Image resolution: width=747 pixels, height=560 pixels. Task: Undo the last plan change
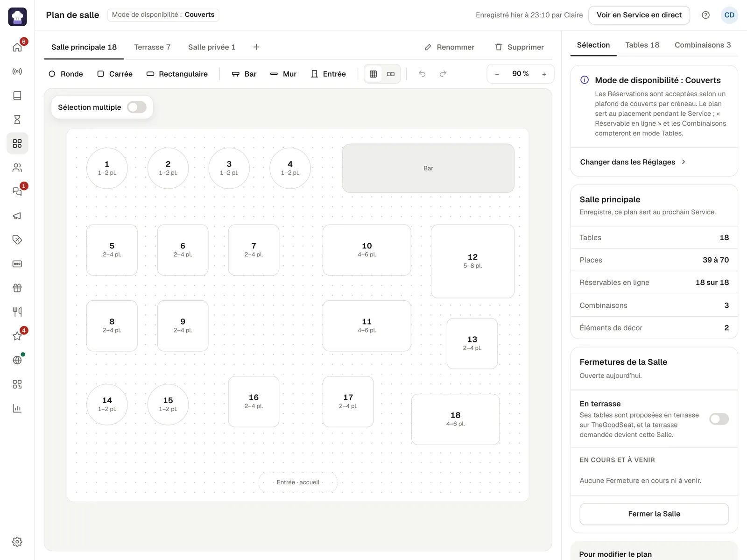pyautogui.click(x=422, y=74)
